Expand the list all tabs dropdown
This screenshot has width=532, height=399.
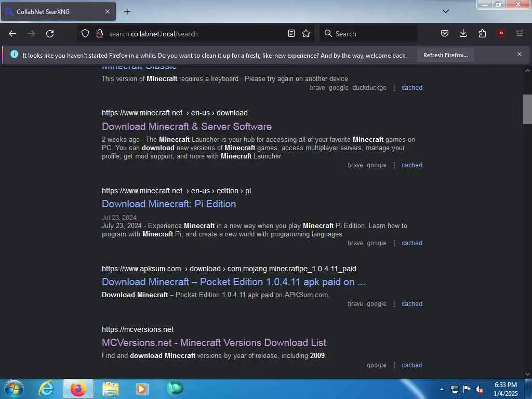446,11
